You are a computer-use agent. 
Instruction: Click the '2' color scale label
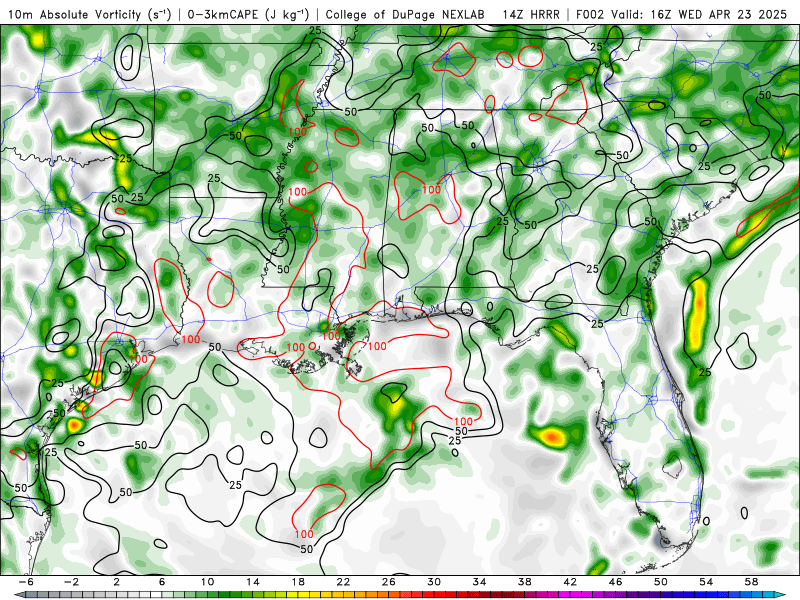click(x=117, y=582)
